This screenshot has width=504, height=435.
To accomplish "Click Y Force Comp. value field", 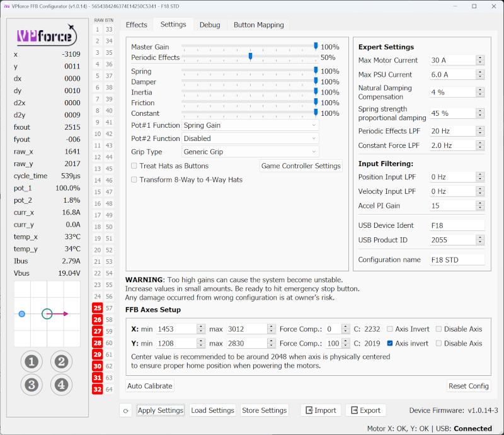I will [x=334, y=343].
